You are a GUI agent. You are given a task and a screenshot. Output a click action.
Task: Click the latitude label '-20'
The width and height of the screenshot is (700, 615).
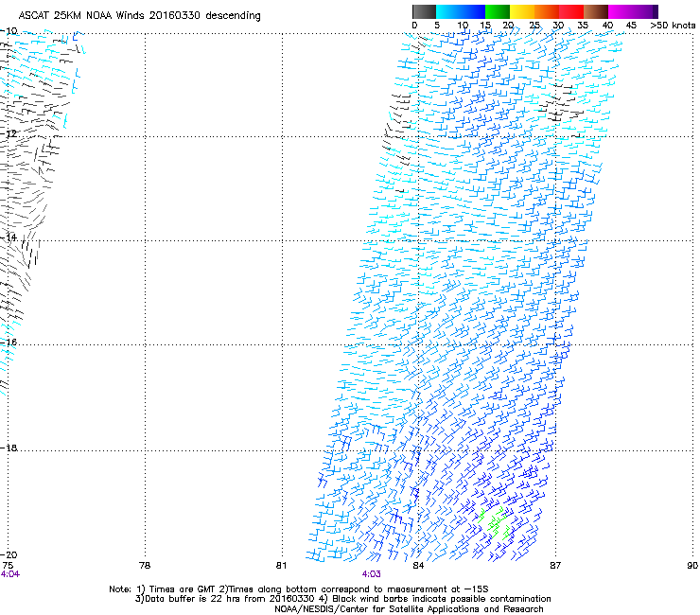coord(9,554)
